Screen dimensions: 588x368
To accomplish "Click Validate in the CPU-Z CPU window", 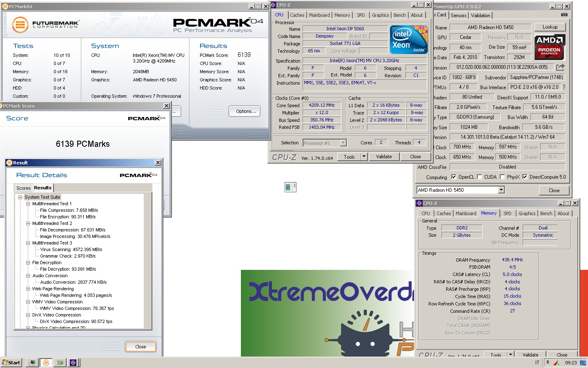I will [384, 157].
